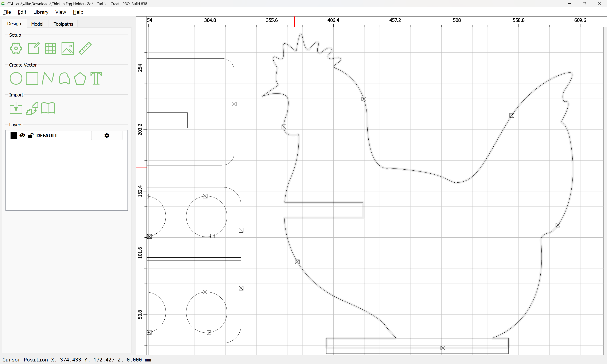Switch to the Toolpaths tab
Viewport: 607px width, 364px height.
click(x=63, y=24)
